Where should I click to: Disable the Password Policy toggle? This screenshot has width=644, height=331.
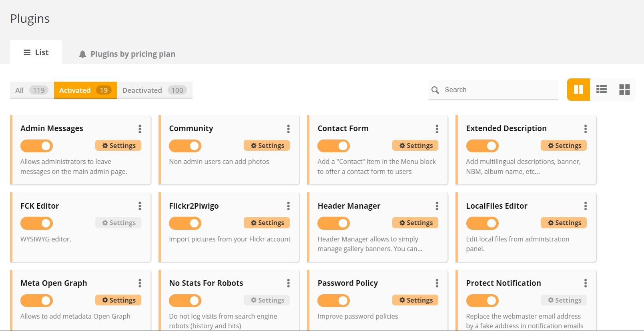point(333,301)
